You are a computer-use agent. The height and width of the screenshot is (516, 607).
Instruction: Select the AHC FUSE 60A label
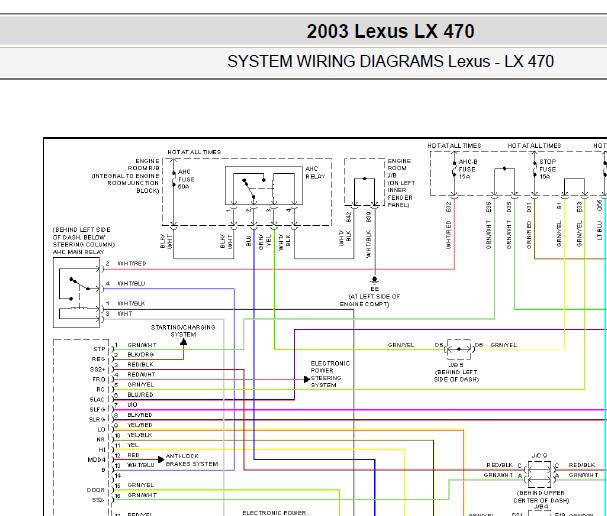click(186, 179)
